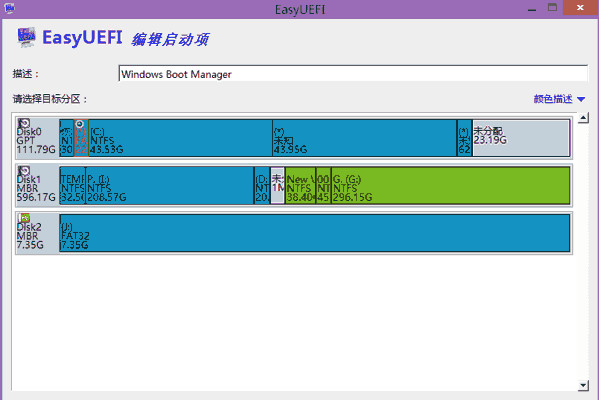Select the TEMP NTFS partition on Disk1
Viewport: 599px width, 400px height.
pyautogui.click(x=73, y=185)
